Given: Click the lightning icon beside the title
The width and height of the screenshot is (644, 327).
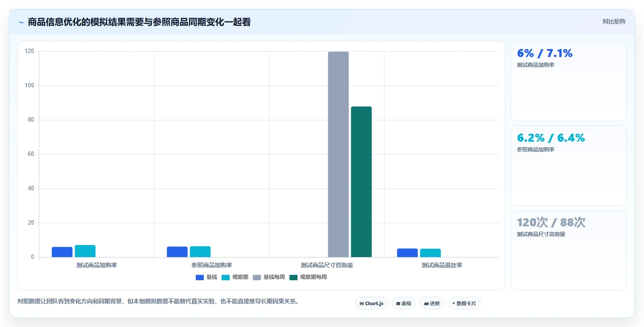Looking at the screenshot, I should click(x=21, y=22).
